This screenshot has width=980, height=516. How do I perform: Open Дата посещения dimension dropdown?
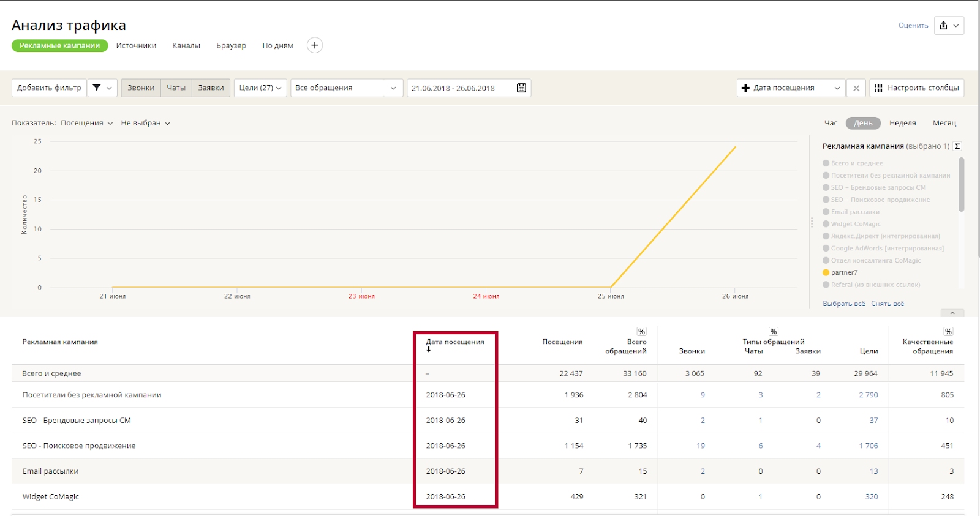click(791, 88)
